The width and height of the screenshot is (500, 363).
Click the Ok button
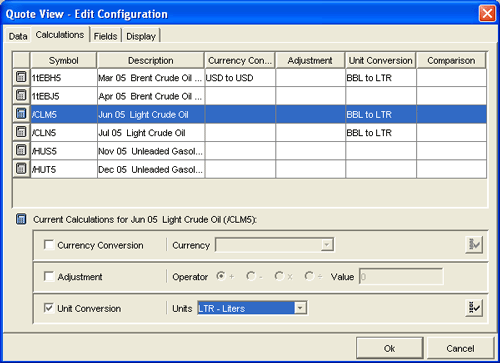[389, 348]
